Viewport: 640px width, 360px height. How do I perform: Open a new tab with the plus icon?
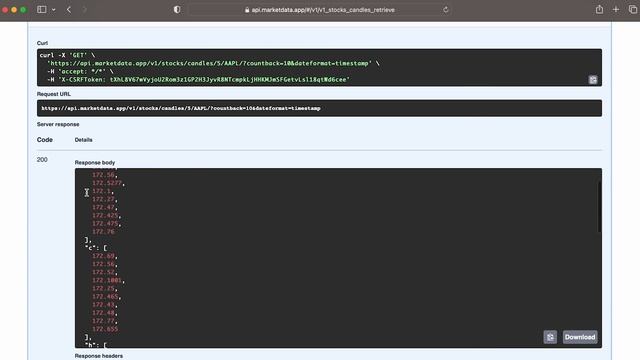point(616,9)
